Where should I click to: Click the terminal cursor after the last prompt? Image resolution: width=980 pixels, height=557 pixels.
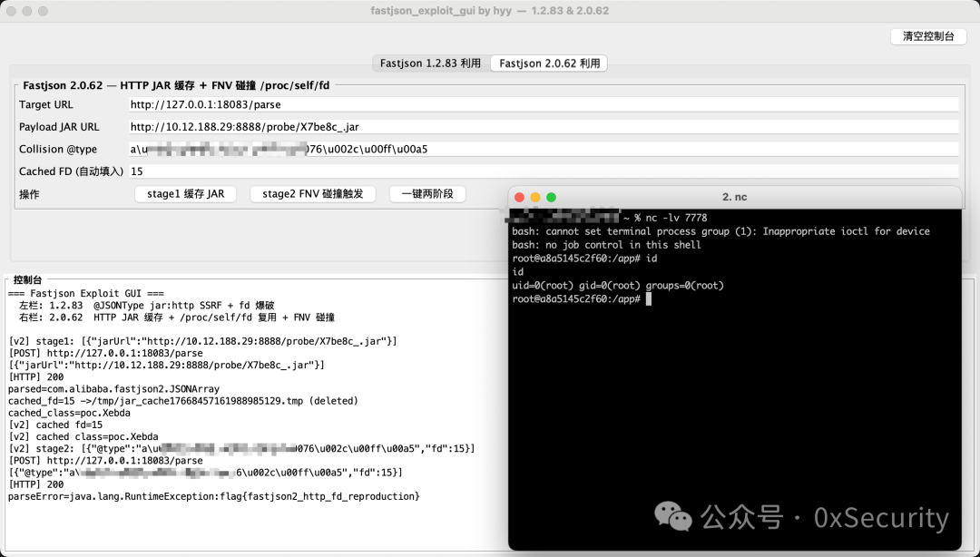(649, 298)
